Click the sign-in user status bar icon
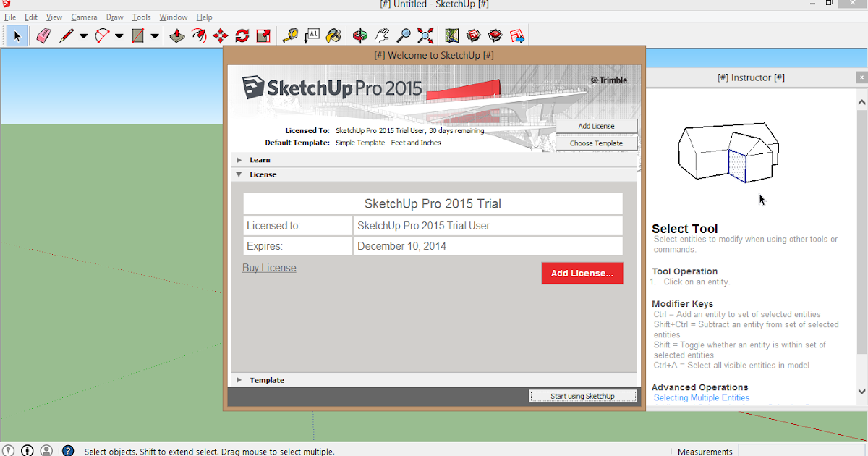The image size is (868, 456). point(46,450)
